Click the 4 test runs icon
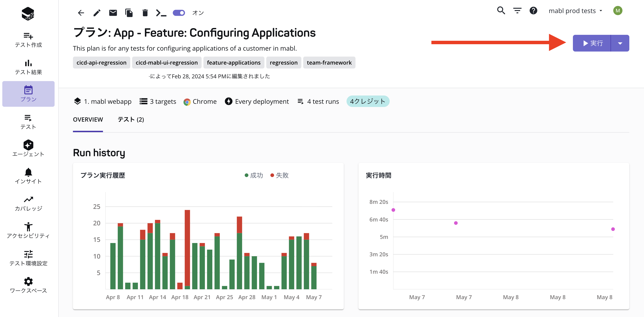644x317 pixels. (x=300, y=101)
